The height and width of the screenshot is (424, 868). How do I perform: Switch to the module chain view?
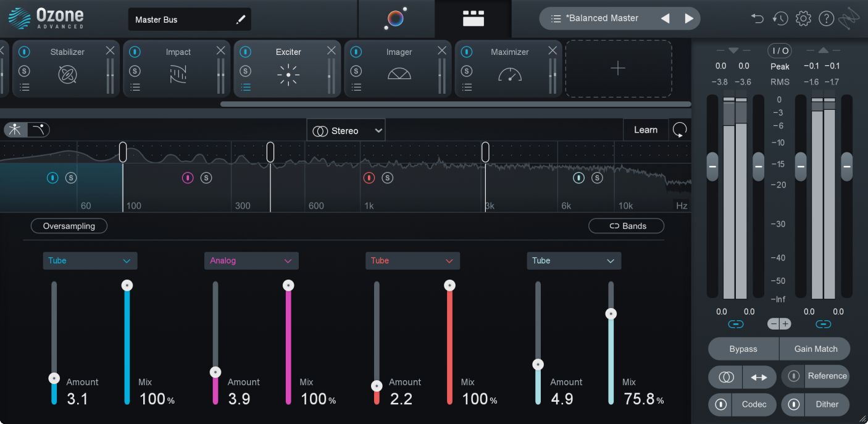(x=474, y=19)
